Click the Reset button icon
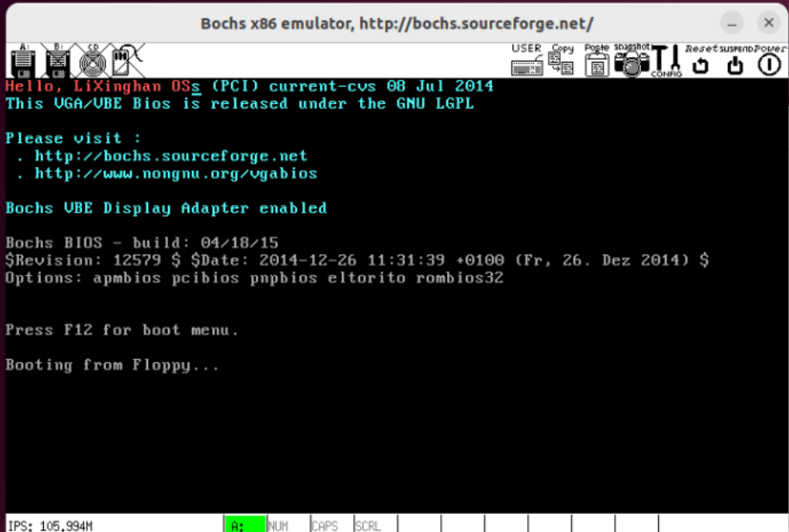Screen dimensions: 789x532 [701, 60]
